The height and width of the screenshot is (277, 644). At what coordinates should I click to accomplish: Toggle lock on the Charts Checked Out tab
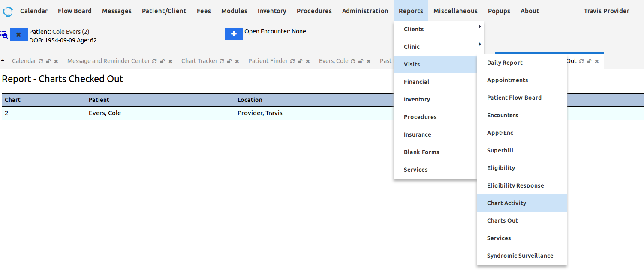pos(589,61)
